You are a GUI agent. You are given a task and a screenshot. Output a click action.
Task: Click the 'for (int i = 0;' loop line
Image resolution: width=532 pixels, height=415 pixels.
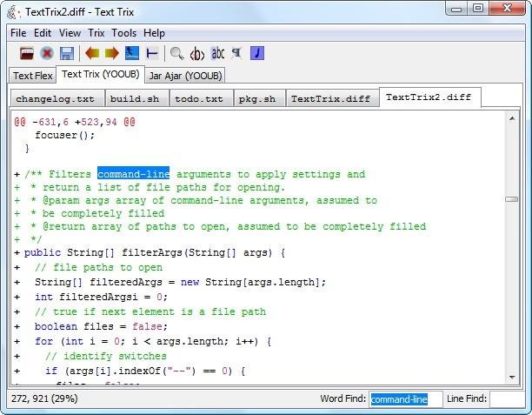(153, 341)
